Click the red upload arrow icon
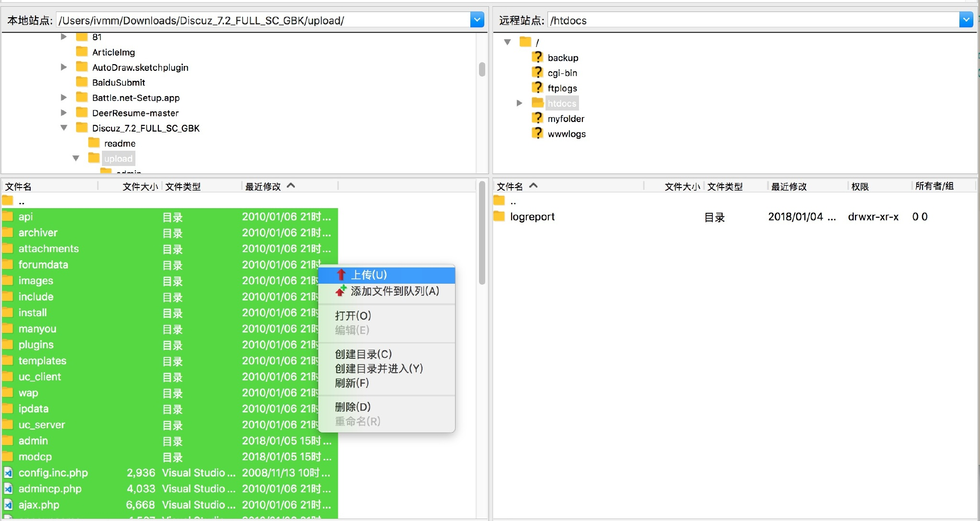980x521 pixels. [x=341, y=275]
